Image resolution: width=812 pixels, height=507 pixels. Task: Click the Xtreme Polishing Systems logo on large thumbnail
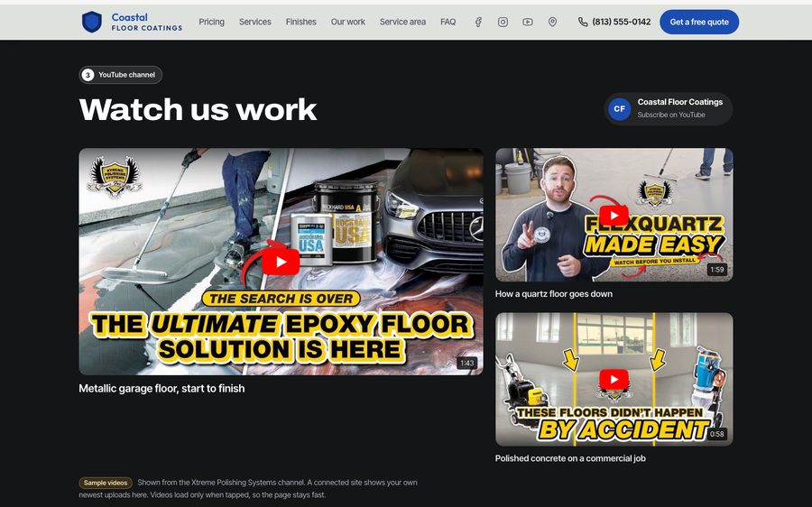click(115, 177)
